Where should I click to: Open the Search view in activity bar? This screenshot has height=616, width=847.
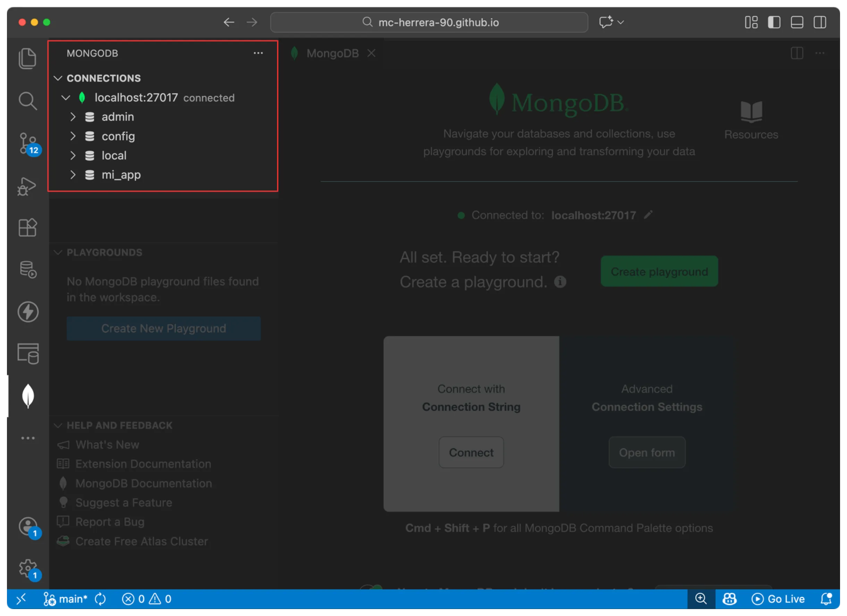[28, 101]
